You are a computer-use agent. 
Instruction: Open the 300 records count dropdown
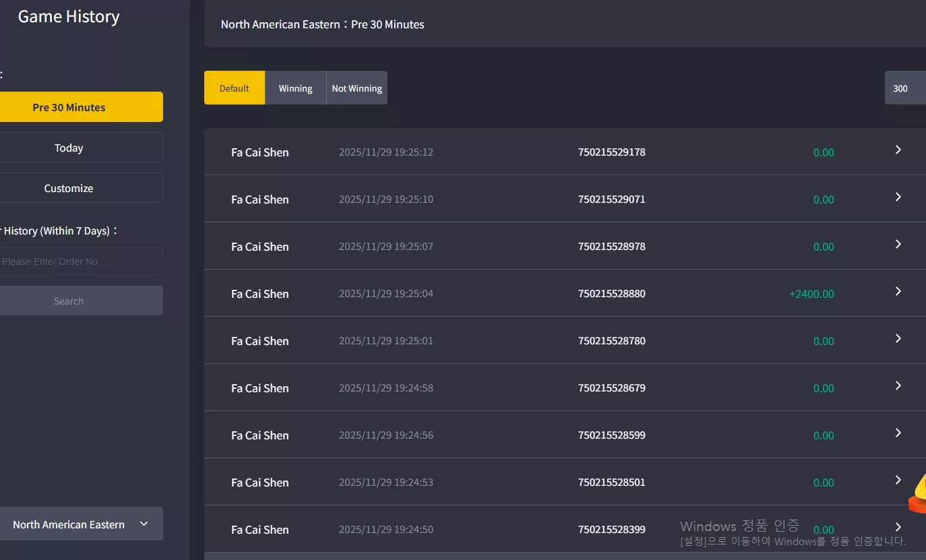pos(905,88)
